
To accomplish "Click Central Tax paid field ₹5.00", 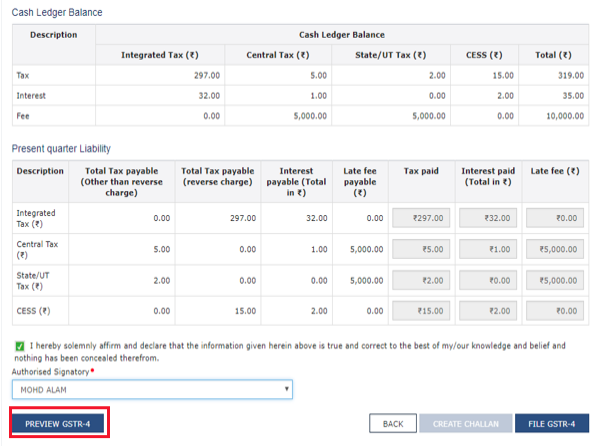I will click(421, 249).
